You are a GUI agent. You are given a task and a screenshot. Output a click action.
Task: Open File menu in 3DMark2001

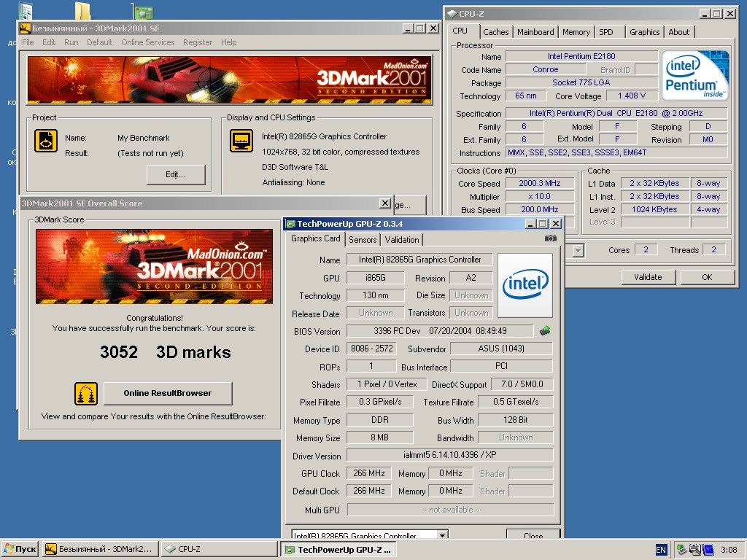pos(28,42)
